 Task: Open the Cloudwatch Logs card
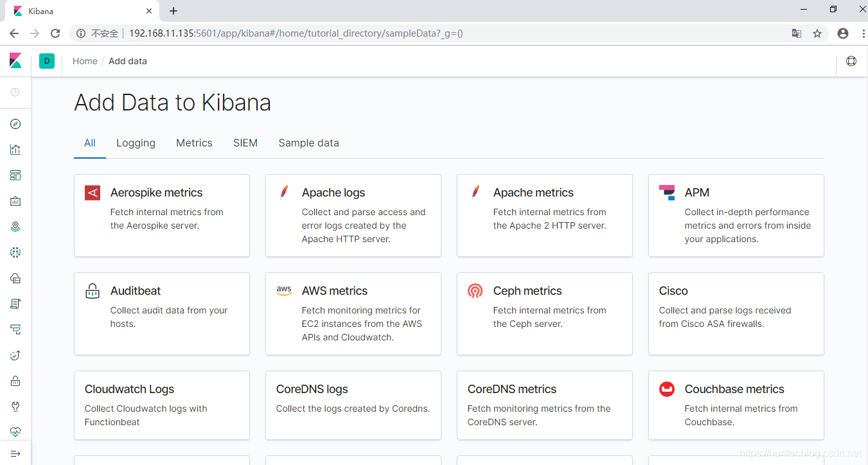[x=162, y=405]
